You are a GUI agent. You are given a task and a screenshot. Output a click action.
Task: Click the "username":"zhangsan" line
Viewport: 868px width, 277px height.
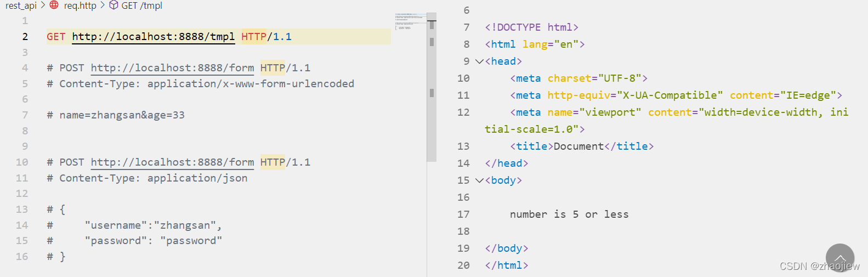tap(134, 225)
